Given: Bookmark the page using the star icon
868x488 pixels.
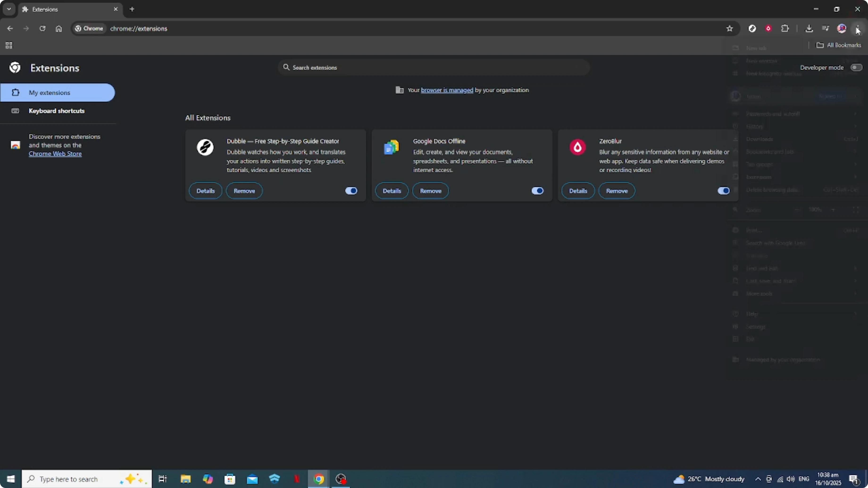Looking at the screenshot, I should (730, 28).
